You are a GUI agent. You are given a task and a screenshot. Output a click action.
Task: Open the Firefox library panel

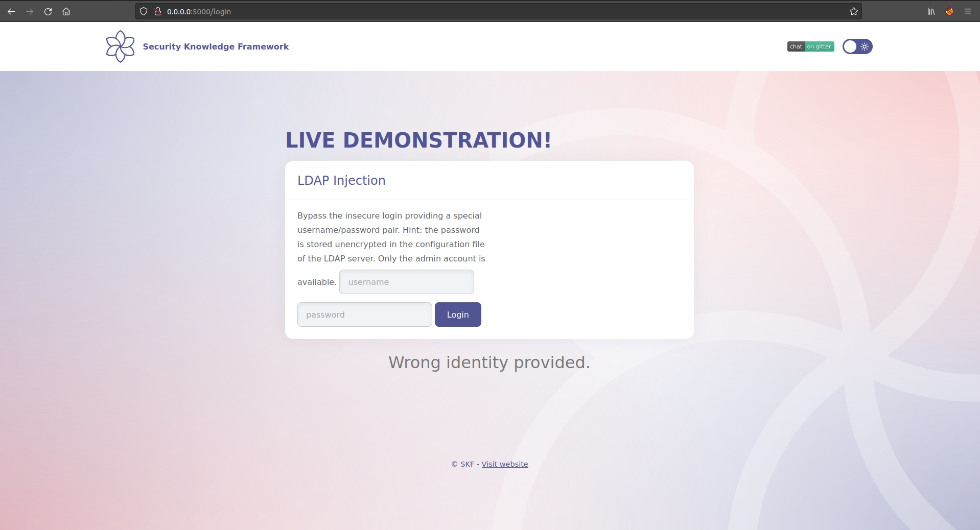pos(931,11)
